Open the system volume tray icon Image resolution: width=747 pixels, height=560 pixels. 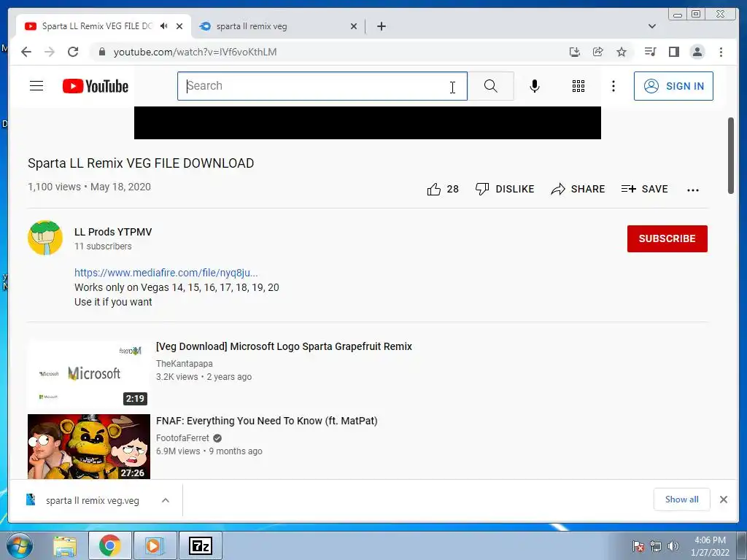(673, 546)
